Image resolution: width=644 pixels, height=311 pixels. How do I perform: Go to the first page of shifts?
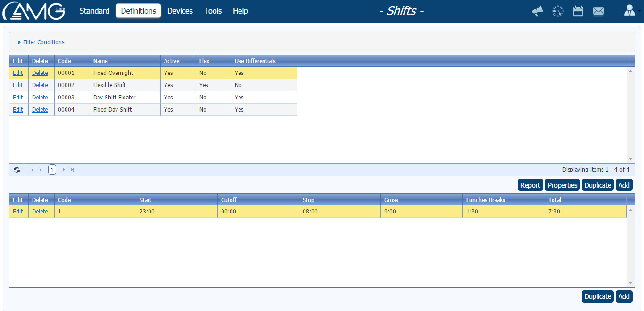[x=32, y=169]
